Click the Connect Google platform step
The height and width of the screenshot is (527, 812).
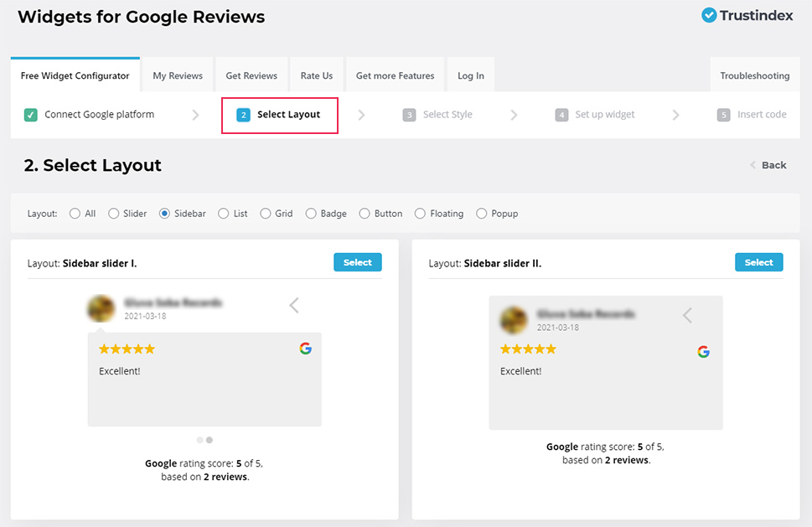pos(89,115)
